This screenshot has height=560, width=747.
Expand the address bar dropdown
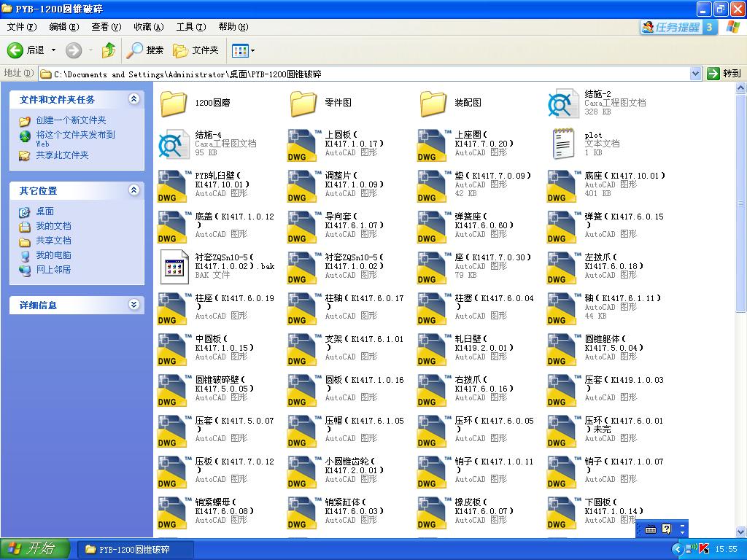695,74
